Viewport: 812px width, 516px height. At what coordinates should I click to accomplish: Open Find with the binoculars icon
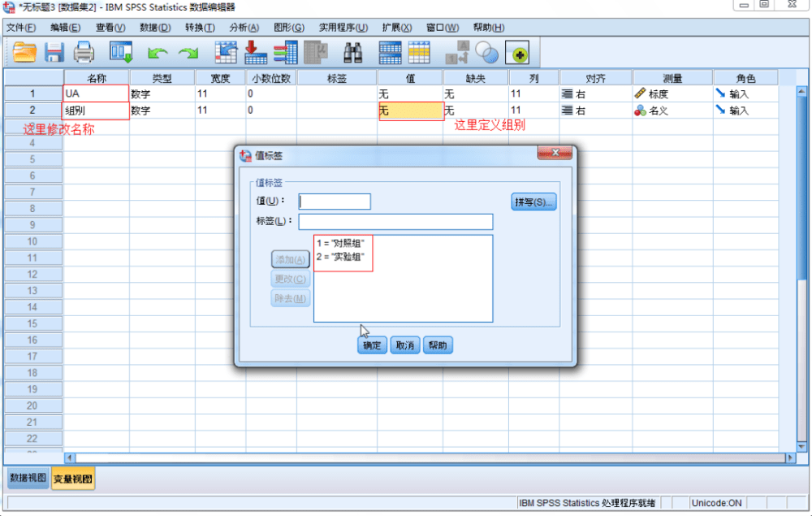[x=352, y=52]
